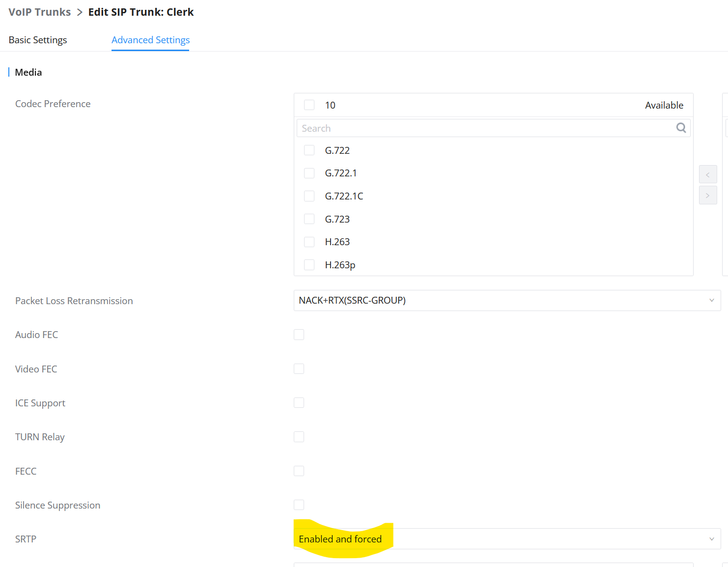Tick the G.722 codec checkbox
Image resolution: width=728 pixels, height=567 pixels.
point(309,150)
